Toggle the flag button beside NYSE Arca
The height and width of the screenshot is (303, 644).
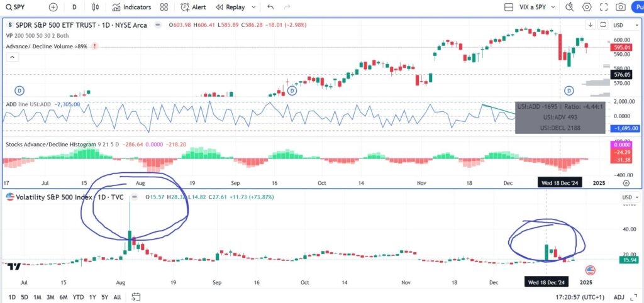tap(158, 25)
